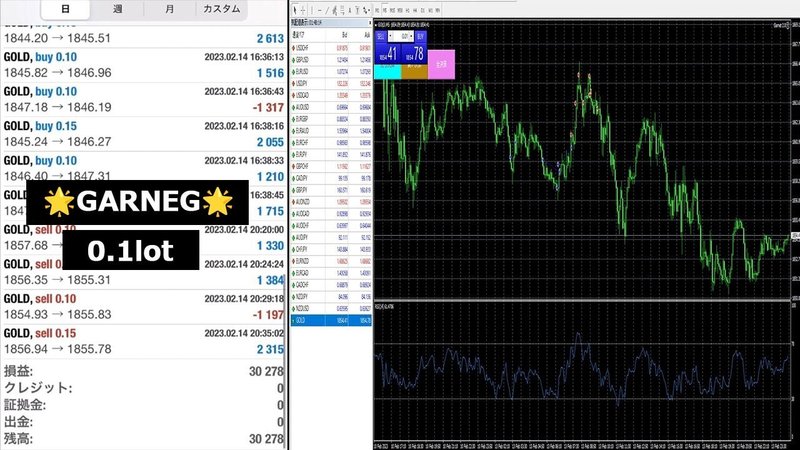Screen dimensions: 800x450
Task: Click the Bid column header in Market Watch
Action: click(344, 35)
